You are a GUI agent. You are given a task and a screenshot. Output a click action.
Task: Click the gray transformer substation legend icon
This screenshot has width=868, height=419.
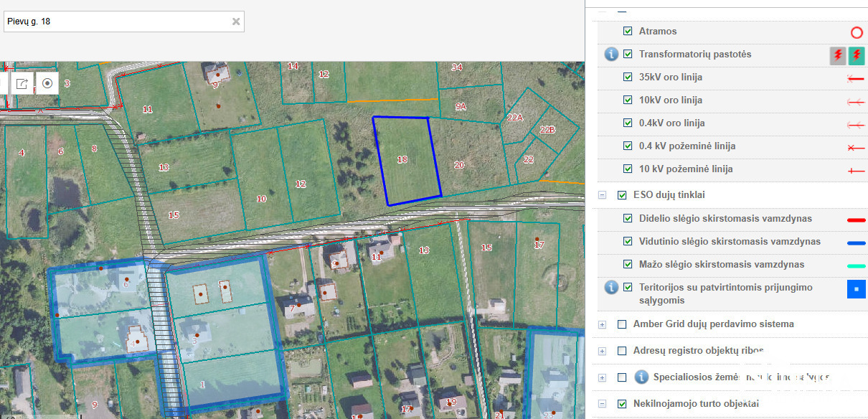click(837, 55)
